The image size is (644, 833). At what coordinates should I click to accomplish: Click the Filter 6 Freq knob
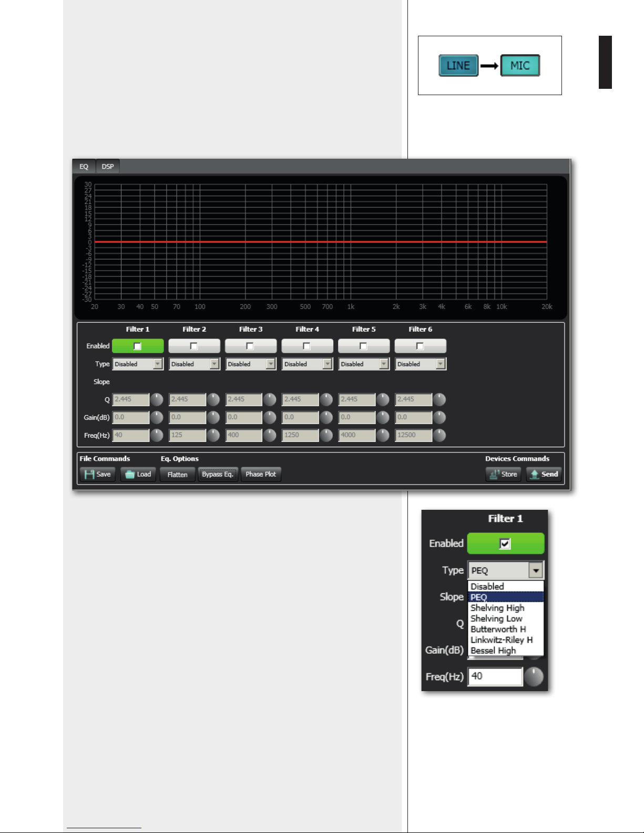click(x=439, y=435)
